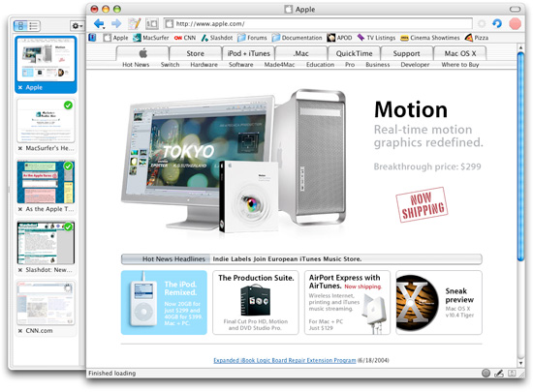
Task: Click the page icon in the address field
Action: (x=169, y=24)
